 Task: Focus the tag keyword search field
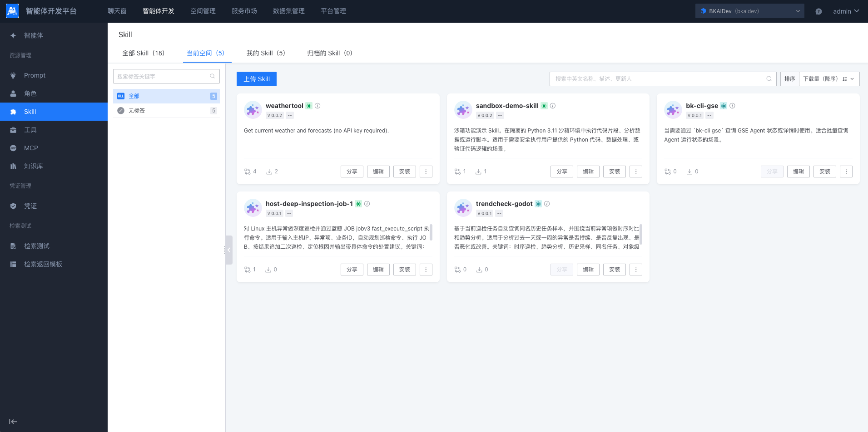(x=166, y=76)
